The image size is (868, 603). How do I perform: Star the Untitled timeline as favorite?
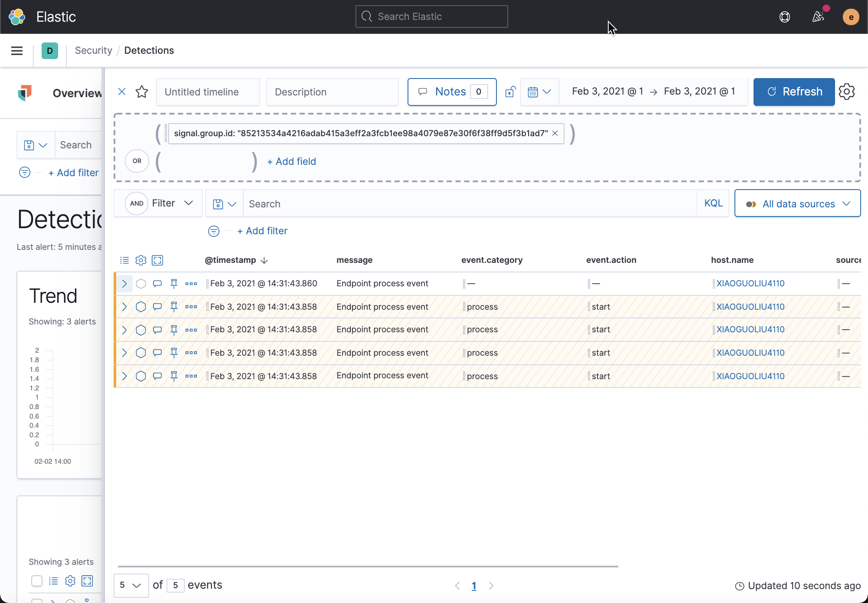point(142,92)
